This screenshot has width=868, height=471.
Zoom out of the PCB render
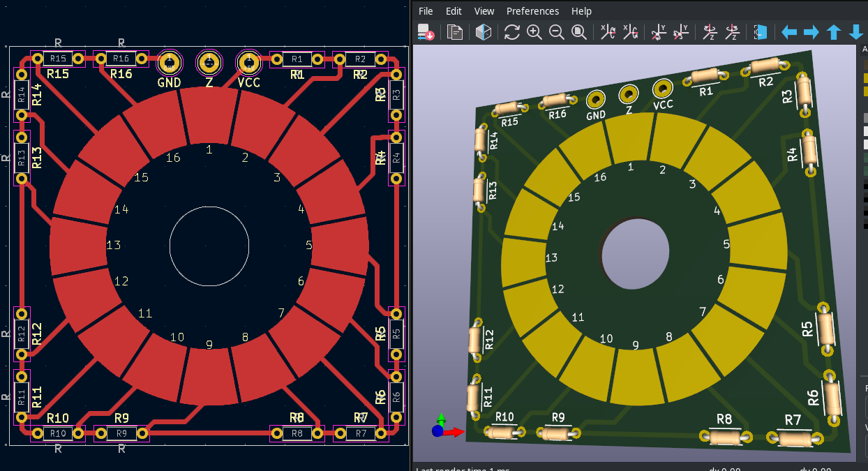tap(557, 31)
